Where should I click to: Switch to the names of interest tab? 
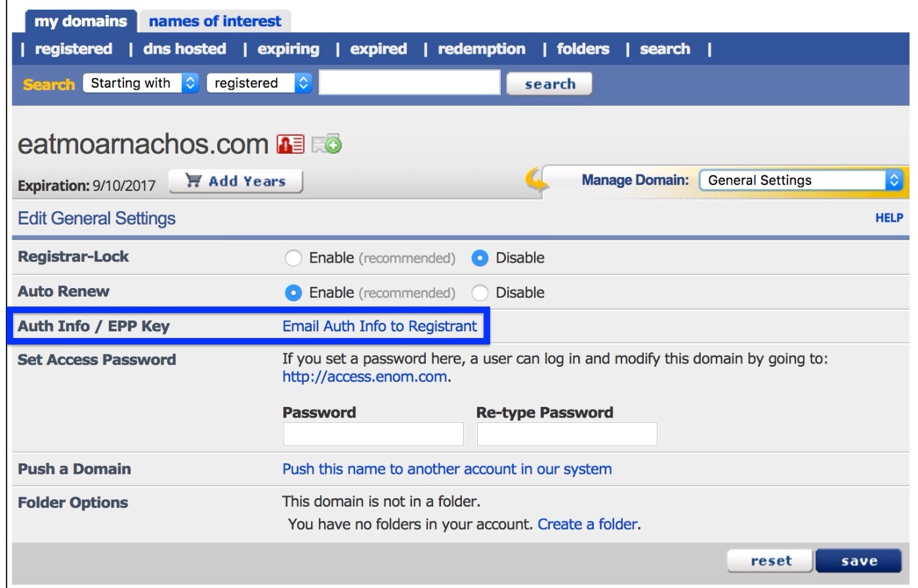coord(215,20)
